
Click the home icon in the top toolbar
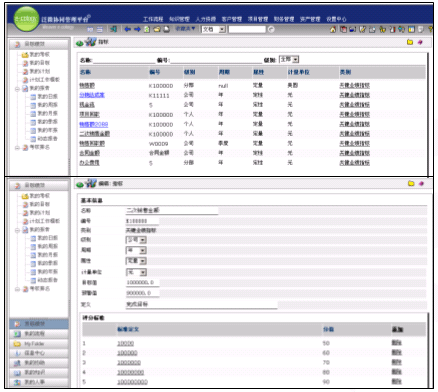tap(333, 29)
